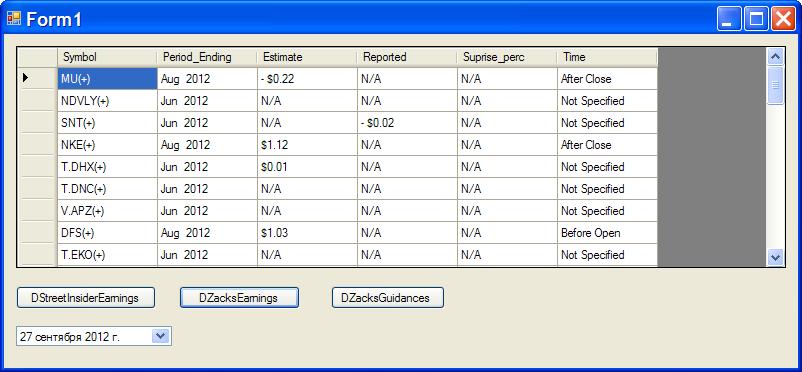This screenshot has height=372, width=802.
Task: Sort by the Period_Ending column header
Action: 207,57
